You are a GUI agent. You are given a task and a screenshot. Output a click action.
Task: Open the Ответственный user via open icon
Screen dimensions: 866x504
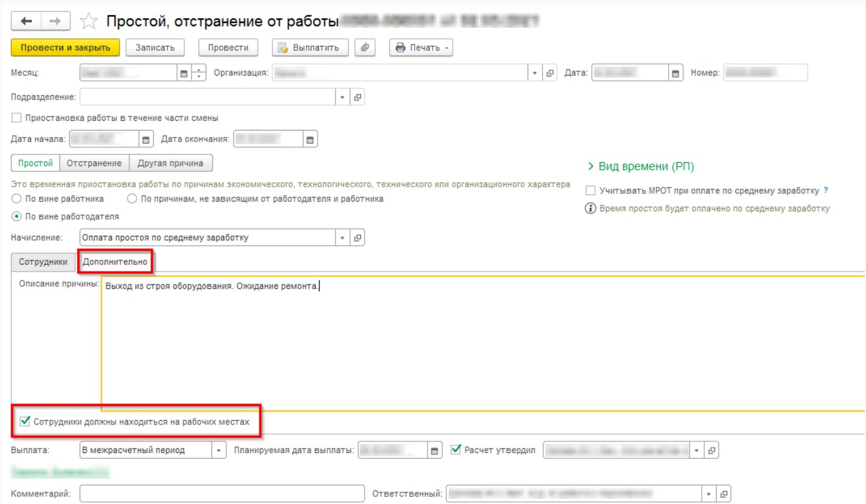(x=723, y=494)
